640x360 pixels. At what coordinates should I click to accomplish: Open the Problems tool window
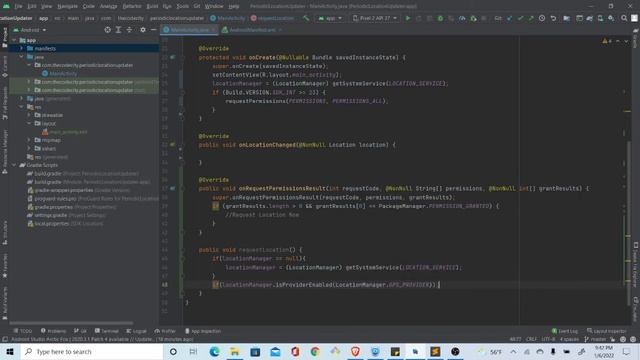point(53,331)
